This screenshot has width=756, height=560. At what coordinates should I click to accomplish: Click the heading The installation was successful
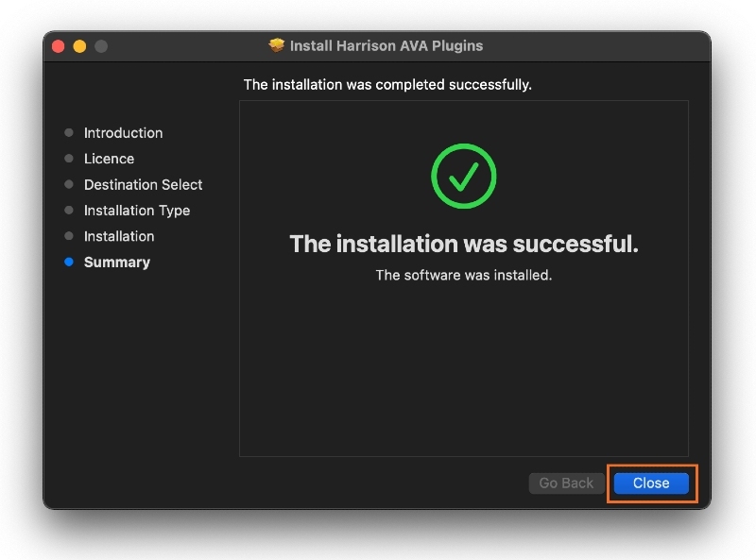tap(464, 244)
